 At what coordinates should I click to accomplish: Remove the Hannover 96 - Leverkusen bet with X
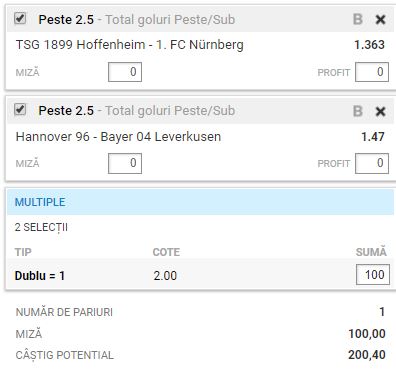pyautogui.click(x=380, y=111)
